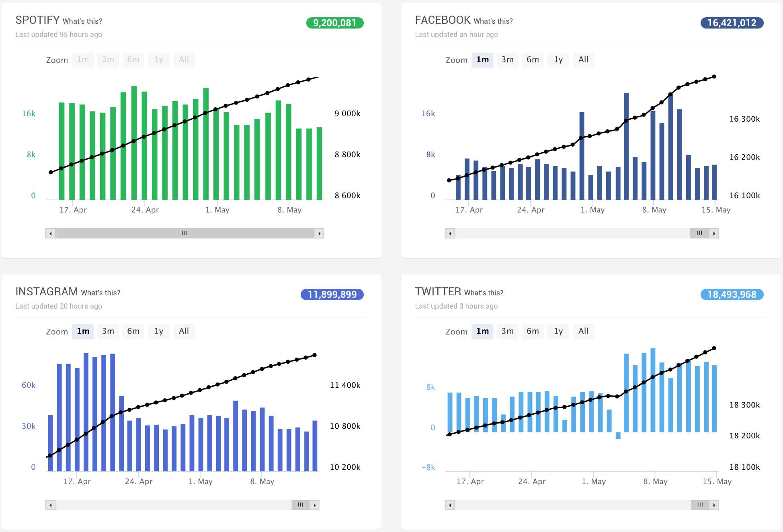Click Twitter chart right scroll arrow
Image resolution: width=783 pixels, height=532 pixels.
pos(714,505)
